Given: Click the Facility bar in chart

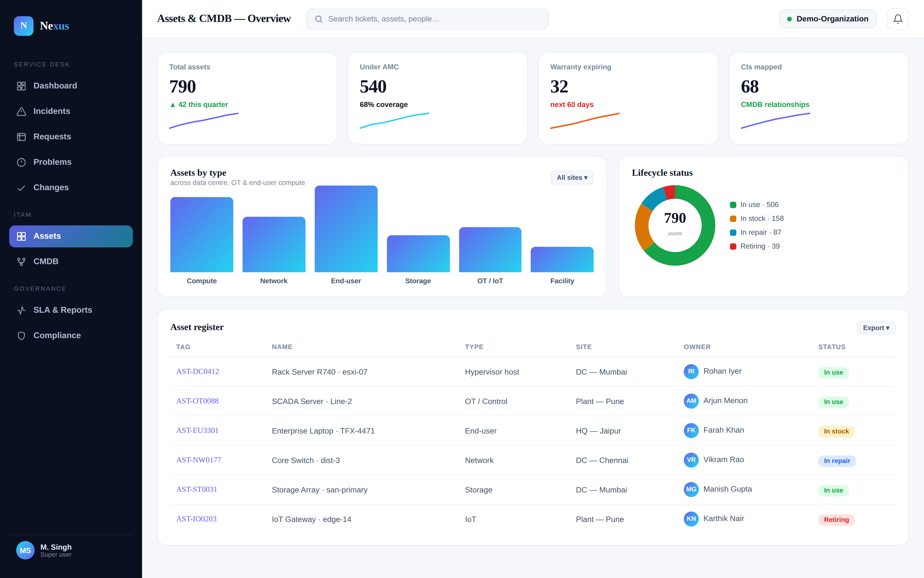Looking at the screenshot, I should 562,259.
